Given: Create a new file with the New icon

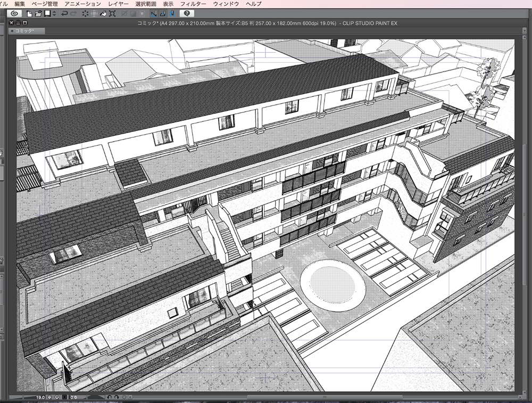Looking at the screenshot, I should (x=29, y=14).
